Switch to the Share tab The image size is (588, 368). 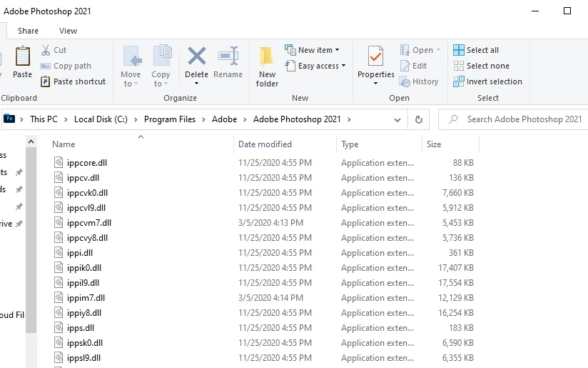(28, 31)
